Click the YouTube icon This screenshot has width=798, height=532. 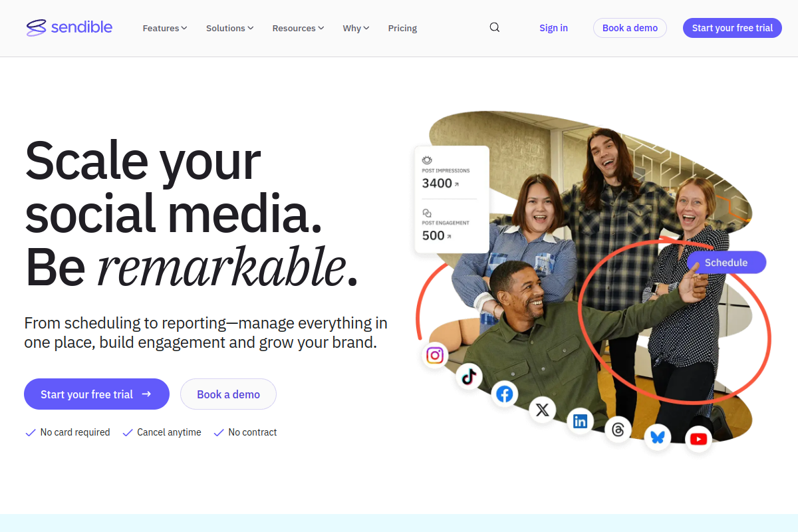tap(698, 439)
